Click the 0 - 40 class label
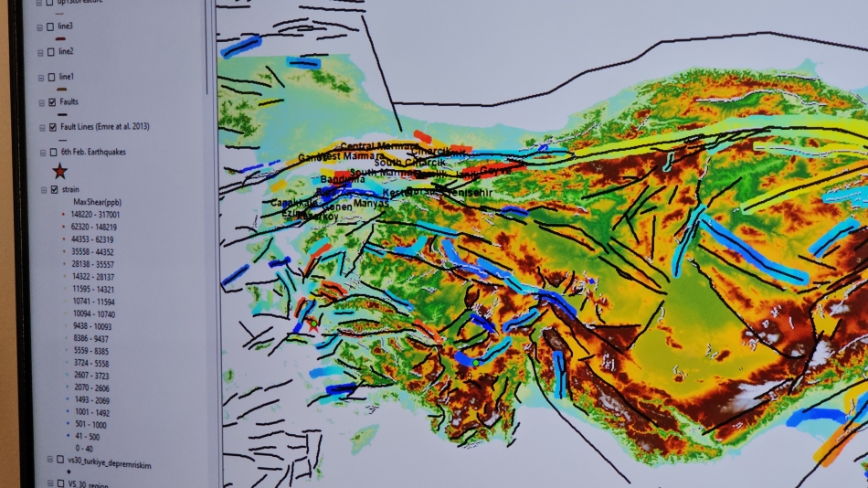The height and width of the screenshot is (488, 868). click(84, 448)
